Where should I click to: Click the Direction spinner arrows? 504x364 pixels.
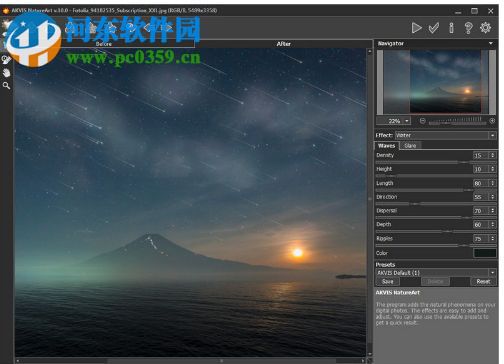(x=493, y=197)
